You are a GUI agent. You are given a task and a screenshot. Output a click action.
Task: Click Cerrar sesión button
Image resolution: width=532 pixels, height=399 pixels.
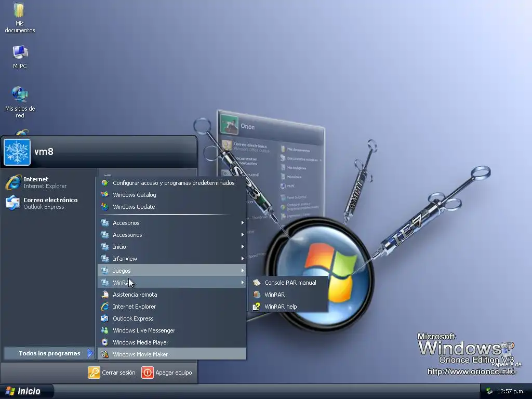(112, 373)
